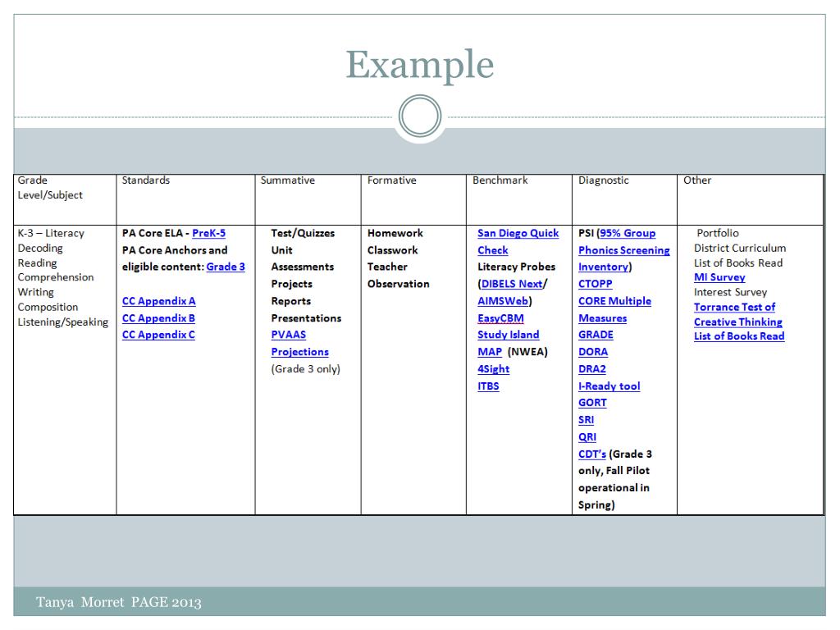The width and height of the screenshot is (840, 630).
Task: Click the Listening/Speaking text
Action: tap(62, 322)
